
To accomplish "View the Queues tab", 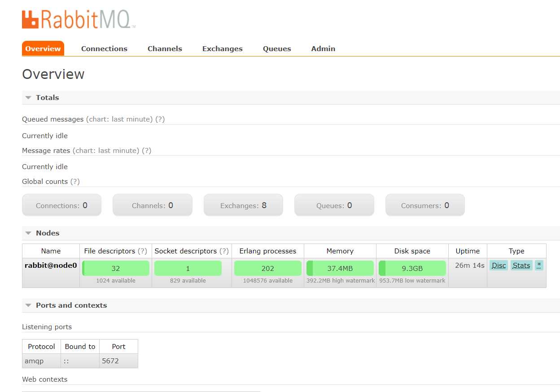I will pyautogui.click(x=277, y=48).
